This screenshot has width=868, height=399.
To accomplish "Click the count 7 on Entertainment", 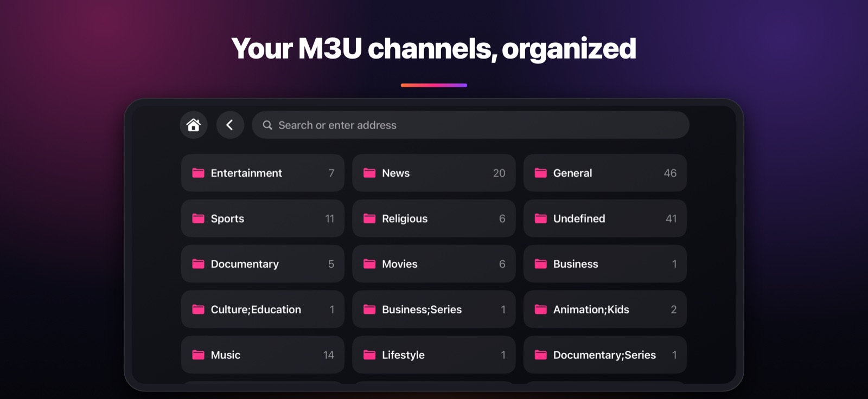I will click(x=331, y=173).
